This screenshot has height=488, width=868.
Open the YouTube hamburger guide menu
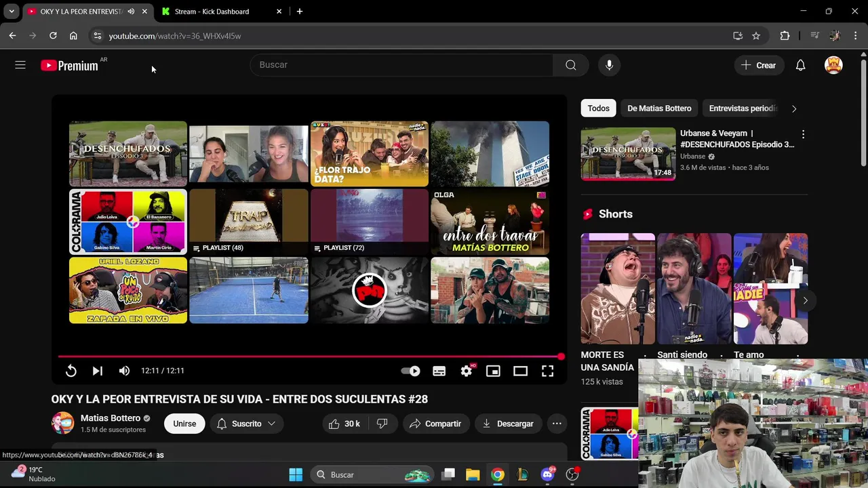(x=20, y=65)
